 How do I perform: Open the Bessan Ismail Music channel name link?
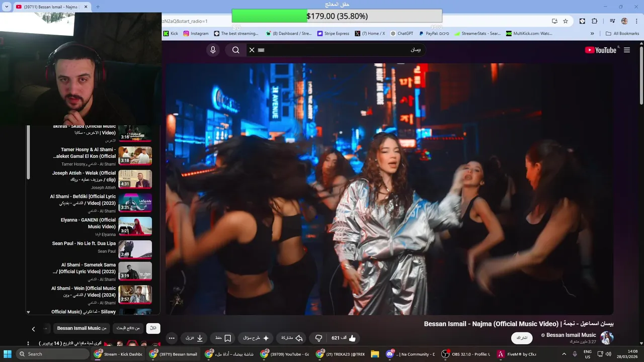pos(571,335)
